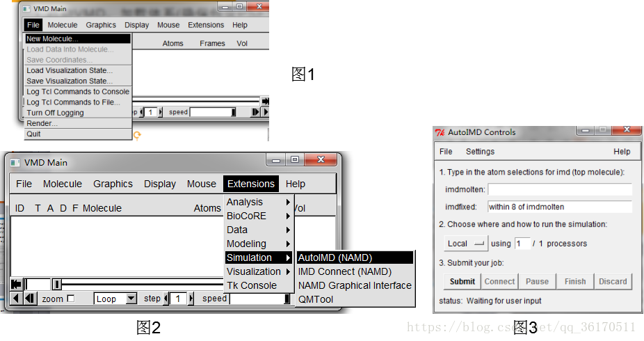Click the Finish button in AutoIMD

point(575,281)
